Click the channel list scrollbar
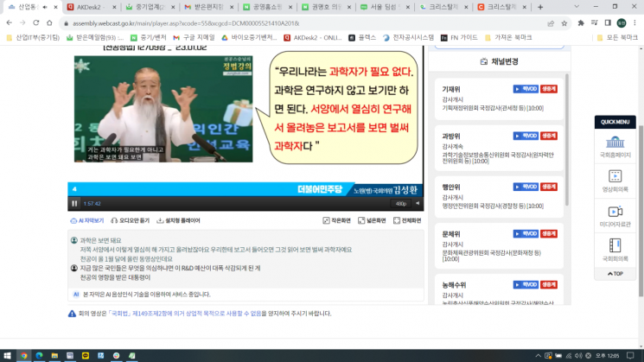The height and width of the screenshot is (362, 644). tap(567, 140)
